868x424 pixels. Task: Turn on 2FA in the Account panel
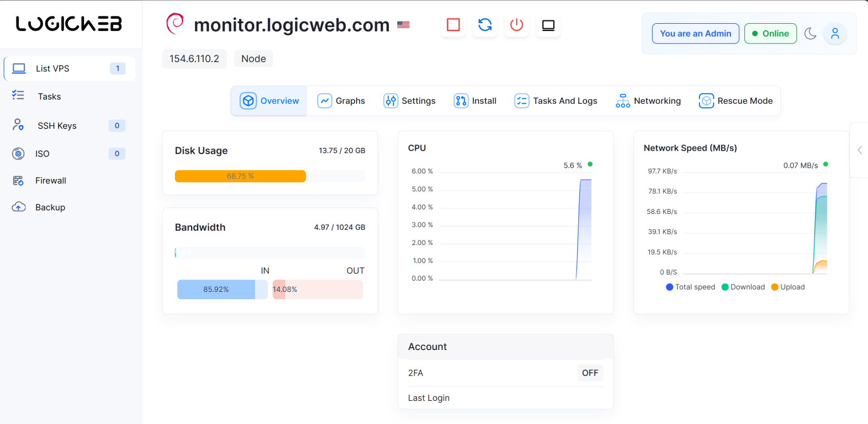tap(590, 373)
